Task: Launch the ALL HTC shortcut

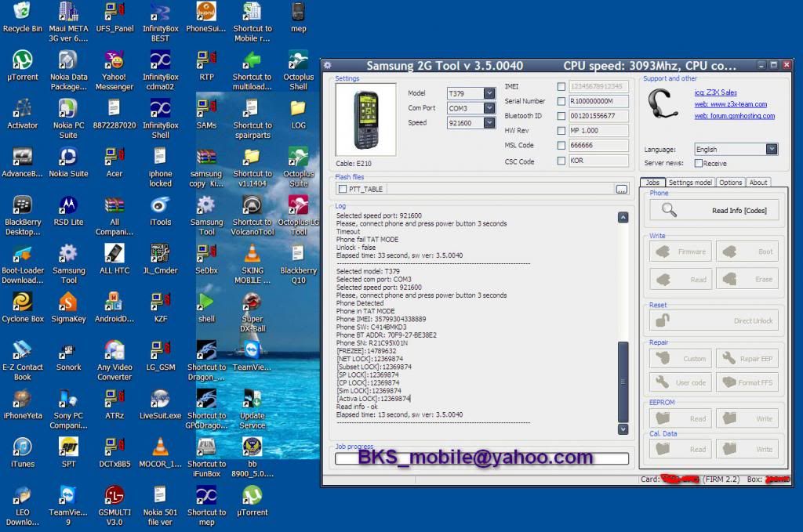Action: tap(114, 260)
